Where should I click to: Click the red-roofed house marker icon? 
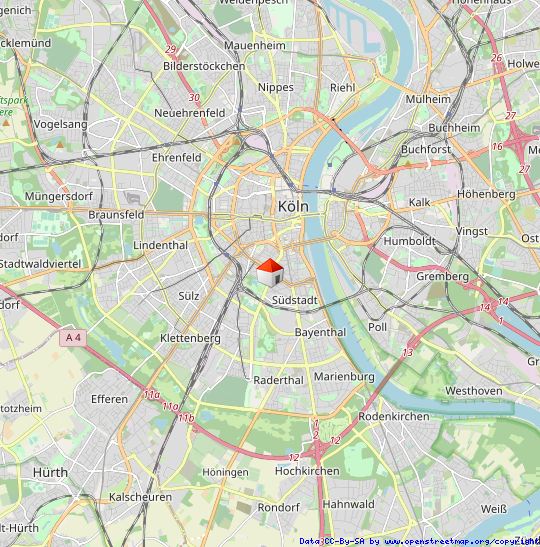(x=270, y=273)
